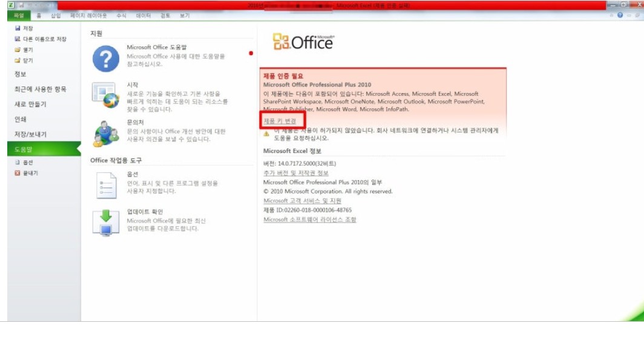Click the 버전: 14.0.7172.5000(32비트) text
Screen dimensions: 644x346
[300, 163]
